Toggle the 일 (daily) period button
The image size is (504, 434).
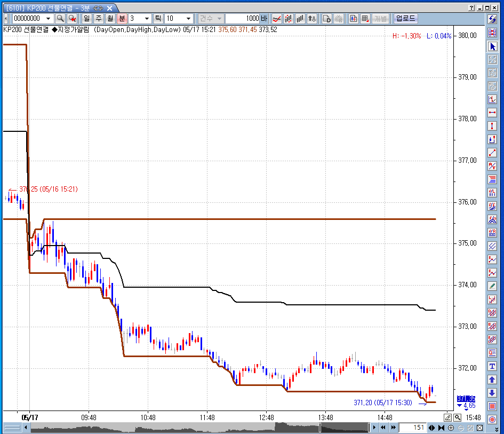(x=87, y=19)
